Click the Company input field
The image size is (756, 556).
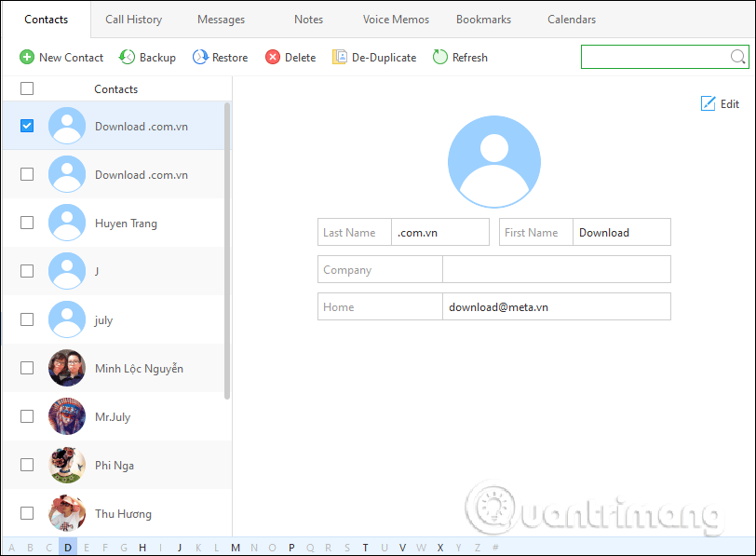point(556,270)
